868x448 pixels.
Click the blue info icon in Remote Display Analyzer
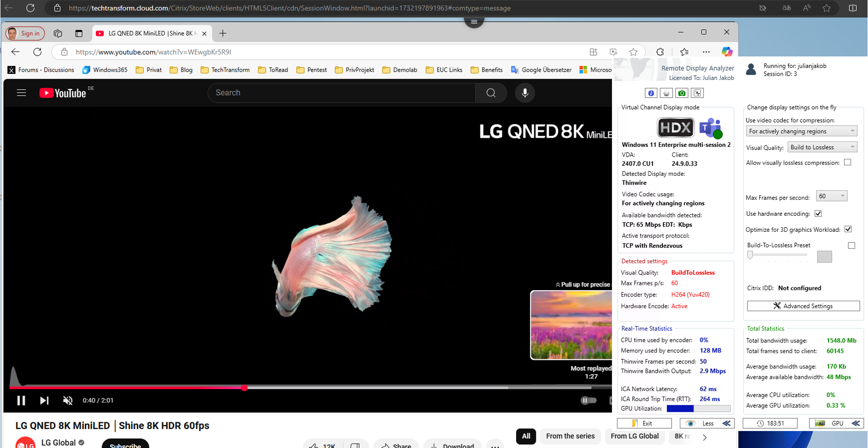651,93
